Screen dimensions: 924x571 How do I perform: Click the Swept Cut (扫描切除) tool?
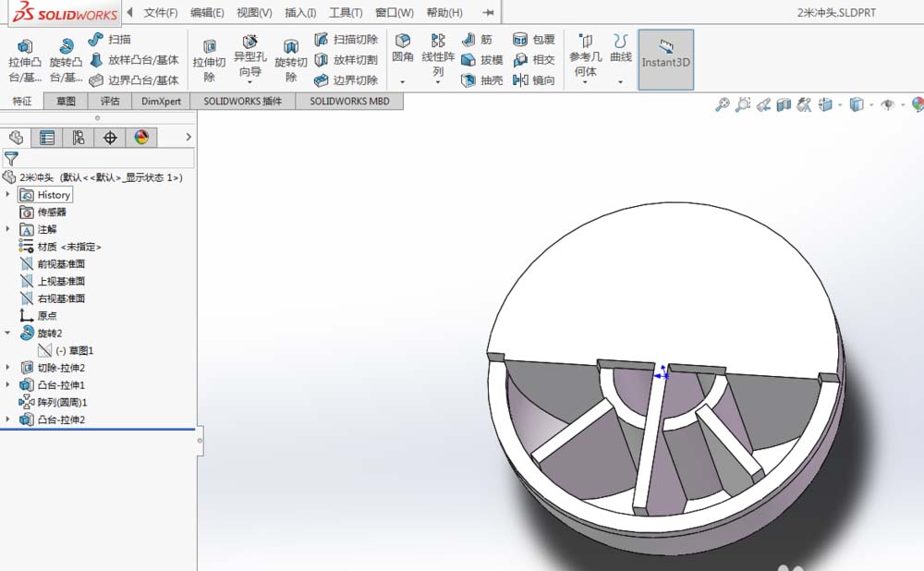tap(346, 40)
